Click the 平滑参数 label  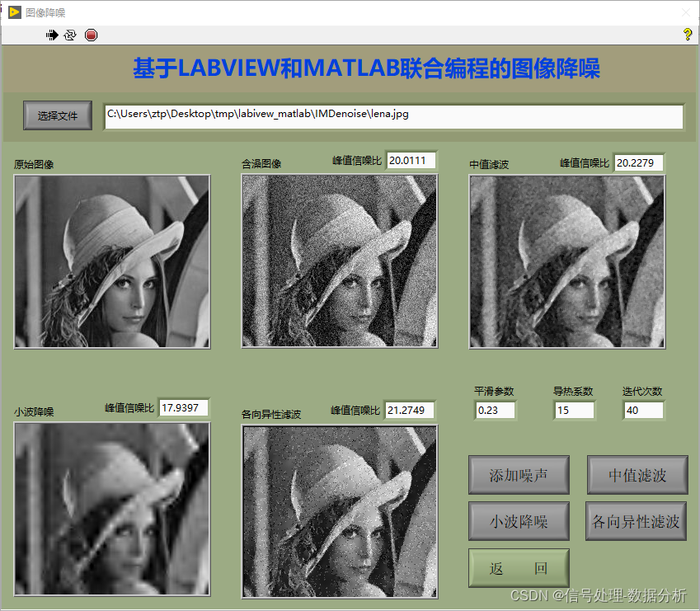pyautogui.click(x=494, y=392)
